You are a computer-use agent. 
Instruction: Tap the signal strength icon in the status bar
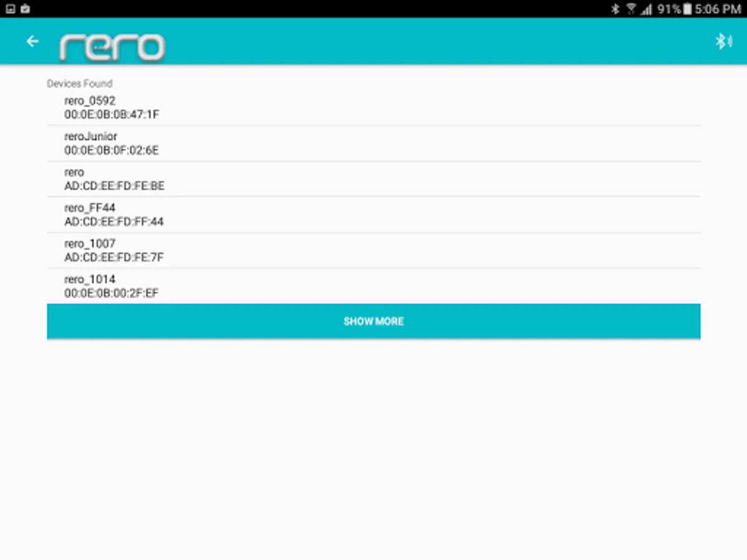point(646,9)
